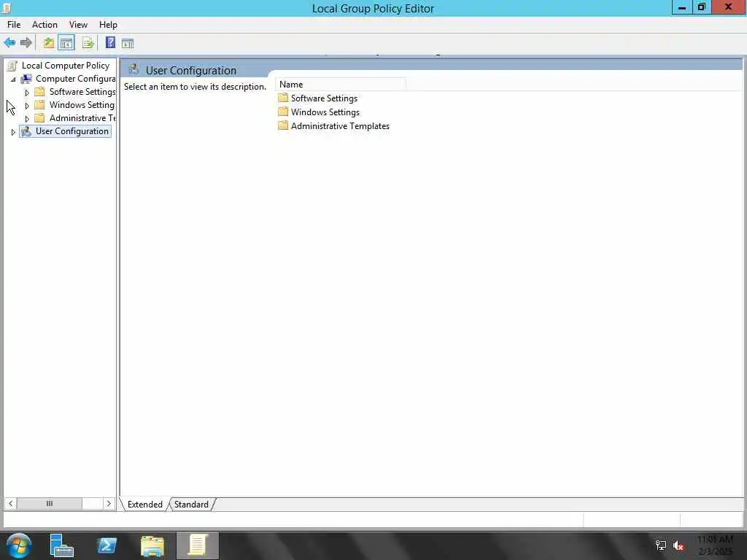Image resolution: width=747 pixels, height=560 pixels.
Task: Go up one level with folder icon
Action: coord(49,43)
